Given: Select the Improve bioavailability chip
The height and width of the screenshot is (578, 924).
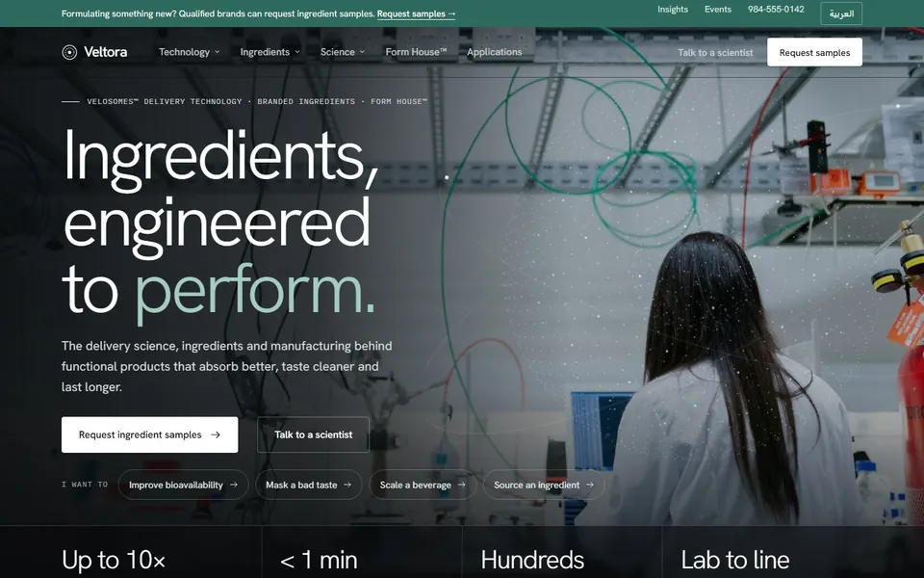Looking at the screenshot, I should coord(183,485).
